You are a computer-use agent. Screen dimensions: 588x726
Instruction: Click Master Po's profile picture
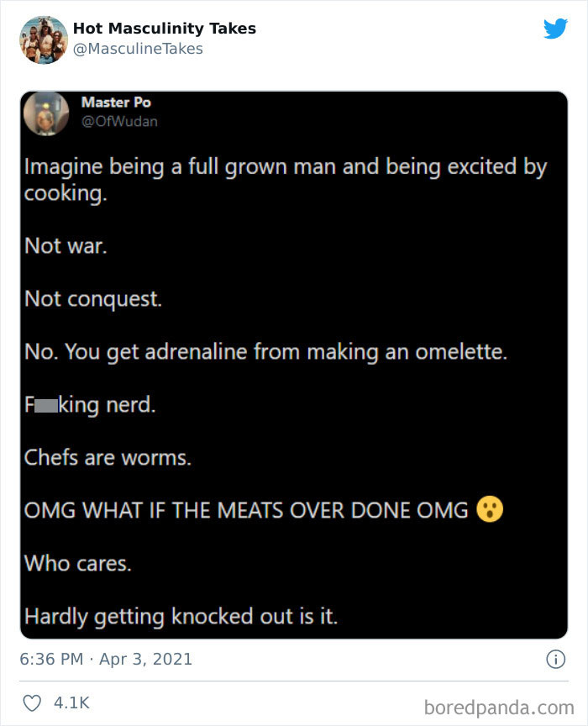(46, 113)
